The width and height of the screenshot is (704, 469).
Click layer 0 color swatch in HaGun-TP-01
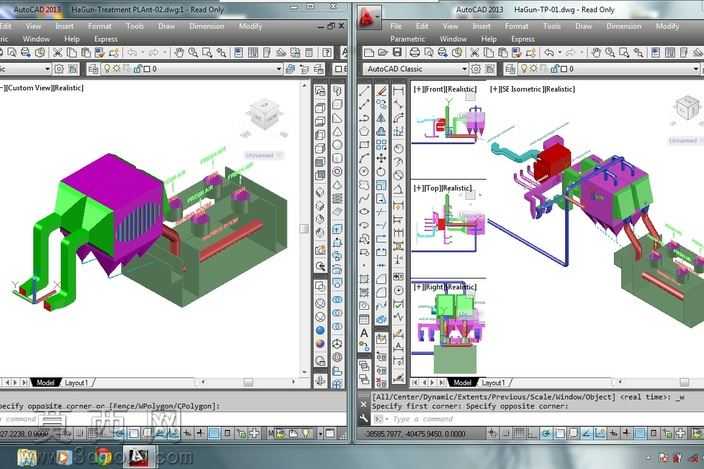[563, 69]
